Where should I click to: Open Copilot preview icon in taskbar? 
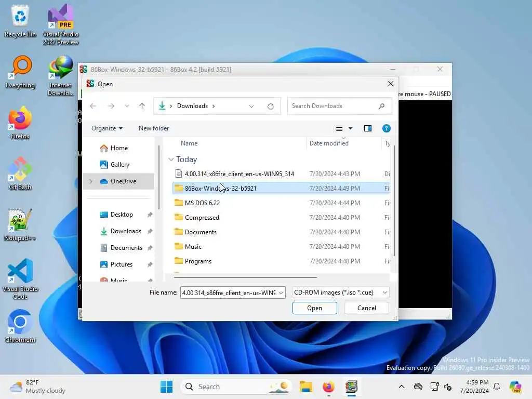coord(515,387)
